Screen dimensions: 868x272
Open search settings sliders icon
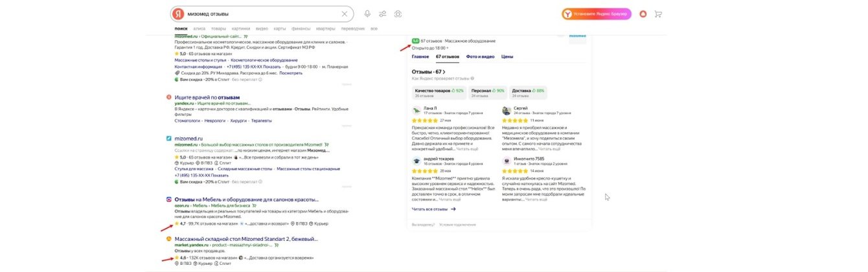(383, 14)
